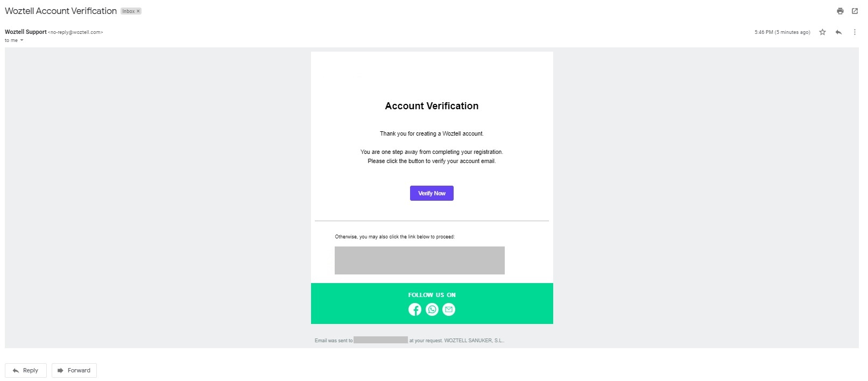Open the email in a new window
The image size is (868, 381).
point(855,11)
